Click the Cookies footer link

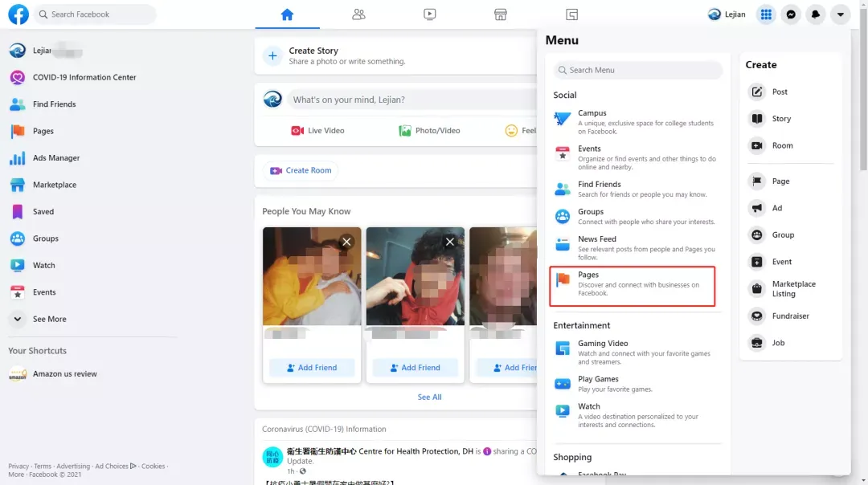pyautogui.click(x=153, y=467)
